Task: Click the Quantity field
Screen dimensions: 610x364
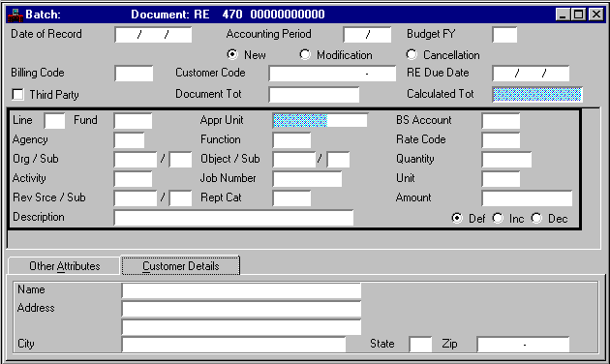Action: tap(506, 160)
